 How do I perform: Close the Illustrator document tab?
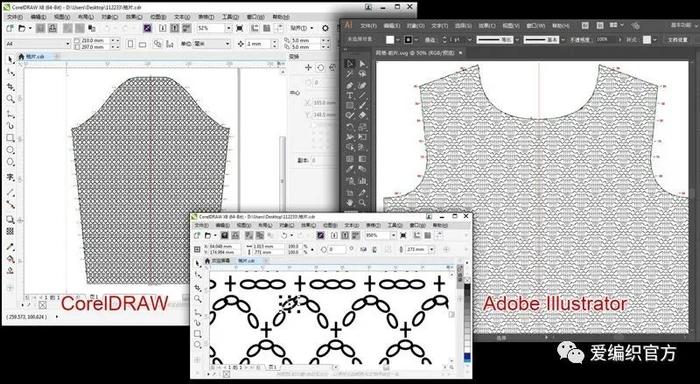click(x=460, y=53)
